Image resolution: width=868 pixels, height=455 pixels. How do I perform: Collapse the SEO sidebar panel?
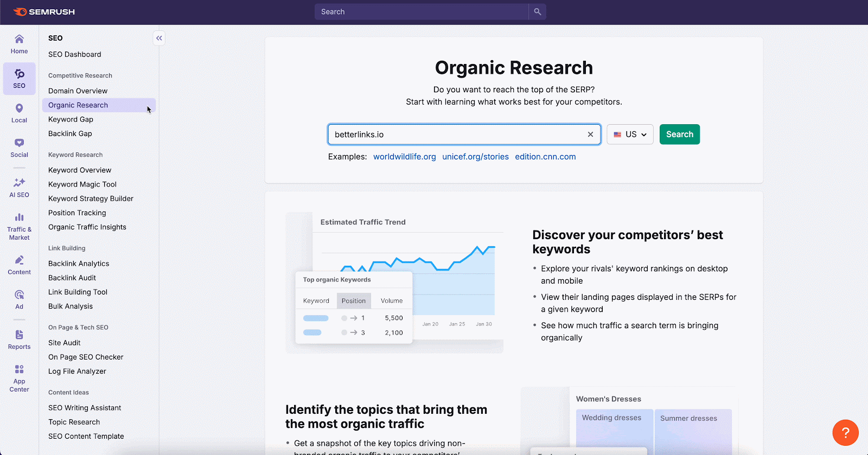(159, 38)
